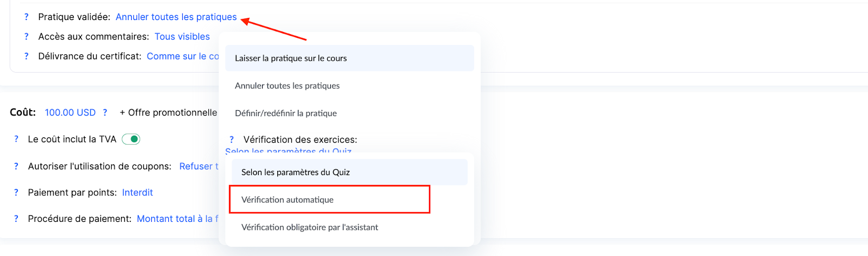Open the Tous visibles comments dropdown
868x256 pixels.
(182, 37)
